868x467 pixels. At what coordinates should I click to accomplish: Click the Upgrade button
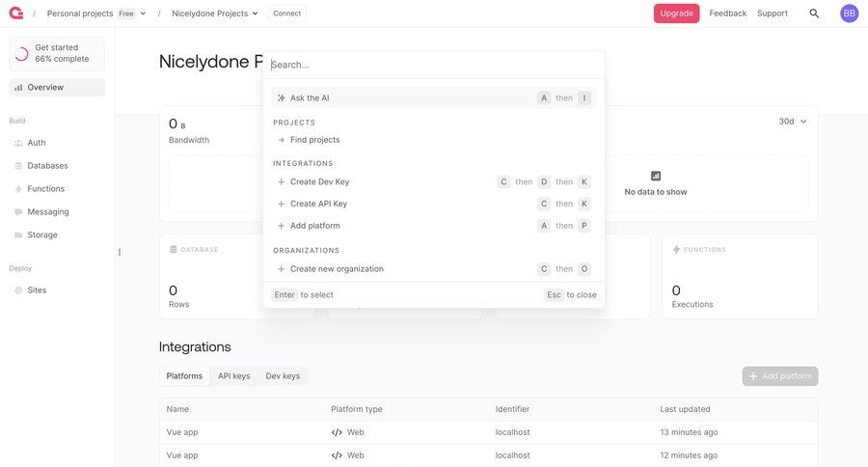pos(676,14)
